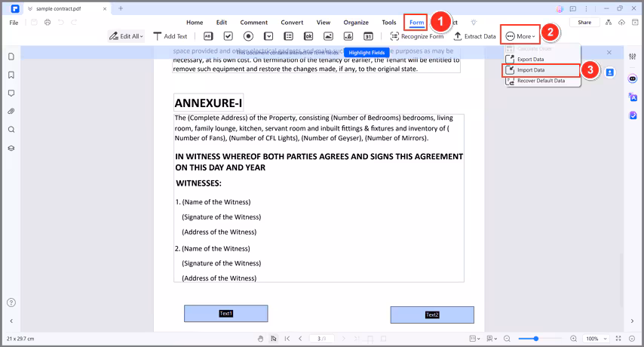Image resolution: width=644 pixels, height=347 pixels.
Task: Add a signature form field
Action: tap(348, 36)
